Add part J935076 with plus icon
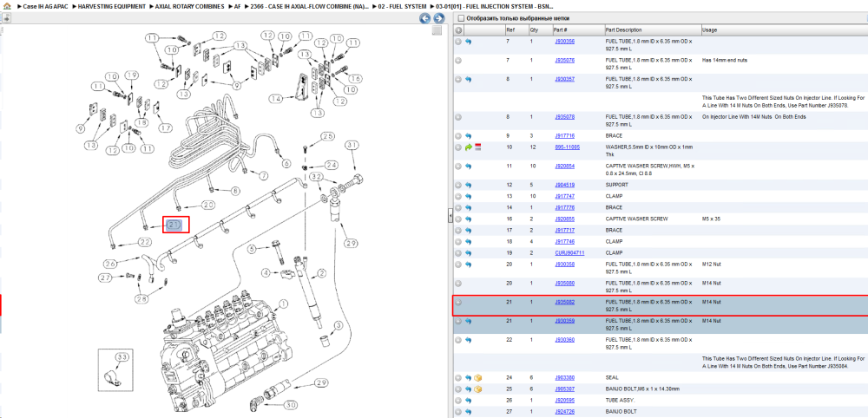This screenshot has height=418, width=868. point(458,60)
